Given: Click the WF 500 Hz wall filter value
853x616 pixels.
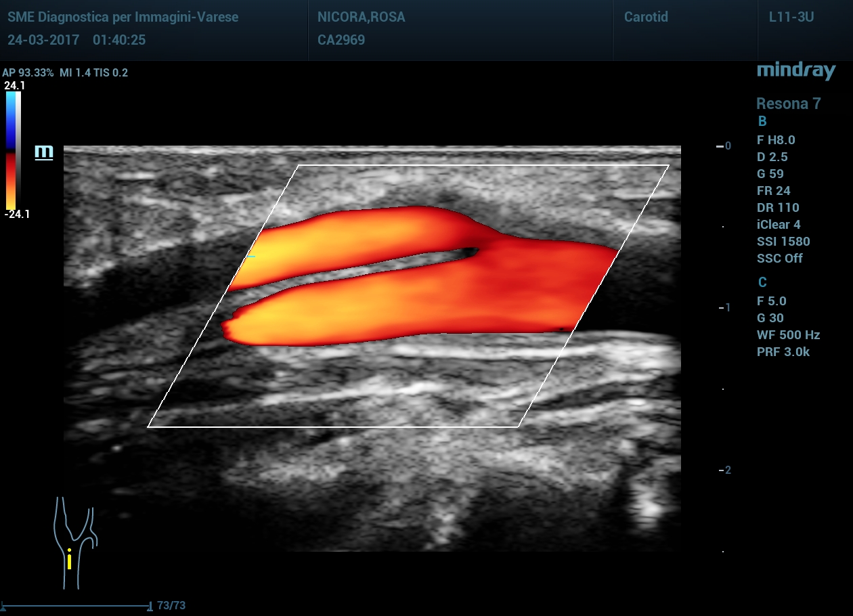Looking at the screenshot, I should [788, 335].
